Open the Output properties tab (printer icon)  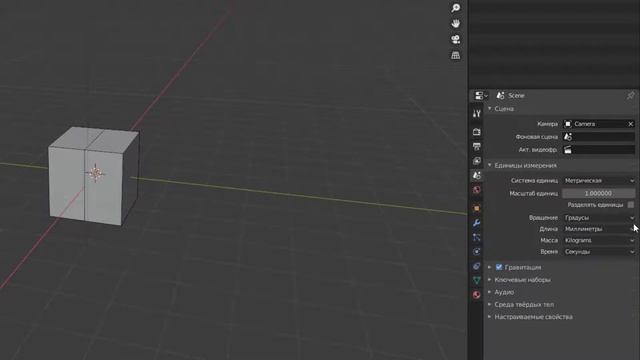(x=476, y=146)
